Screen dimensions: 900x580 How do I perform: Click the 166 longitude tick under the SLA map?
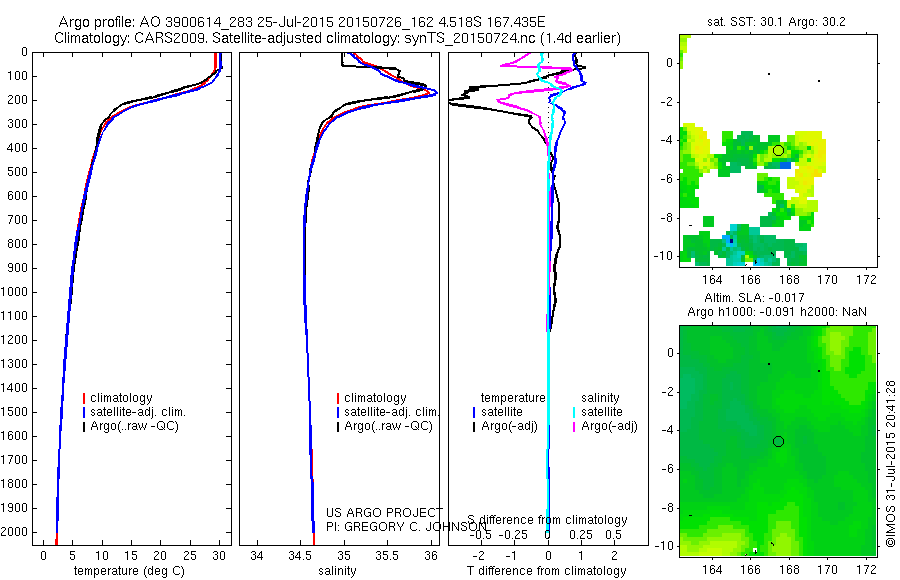(751, 570)
